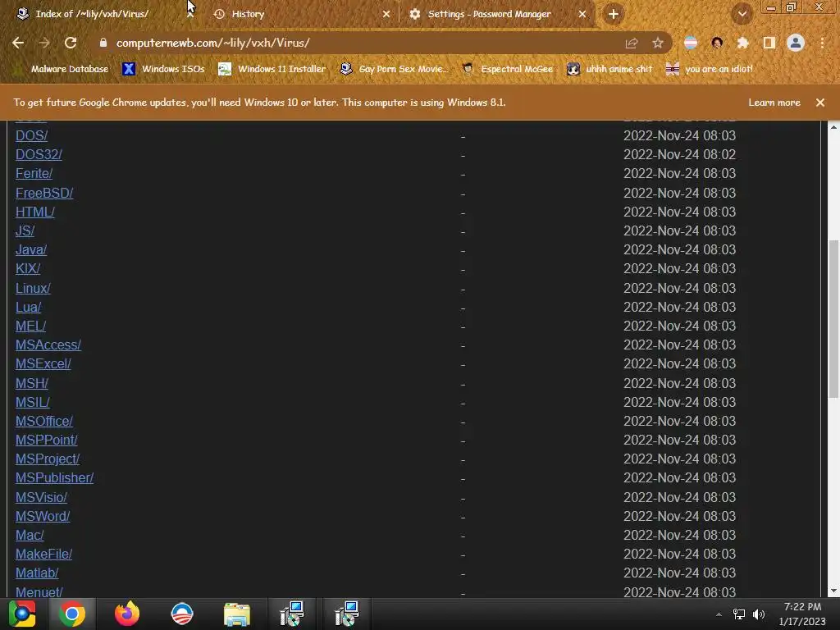Open File Explorer from the taskbar

click(x=237, y=614)
